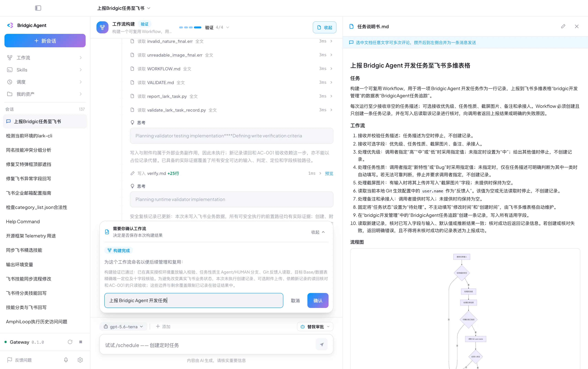Expand the 我的资产 chevron arrow
This screenshot has height=369, width=588.
[x=80, y=94]
